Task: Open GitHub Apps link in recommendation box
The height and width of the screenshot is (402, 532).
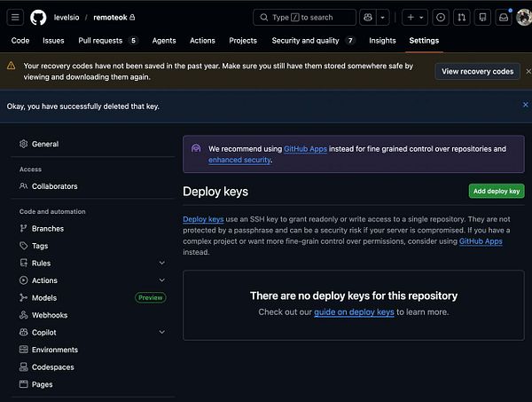Action: (305, 149)
